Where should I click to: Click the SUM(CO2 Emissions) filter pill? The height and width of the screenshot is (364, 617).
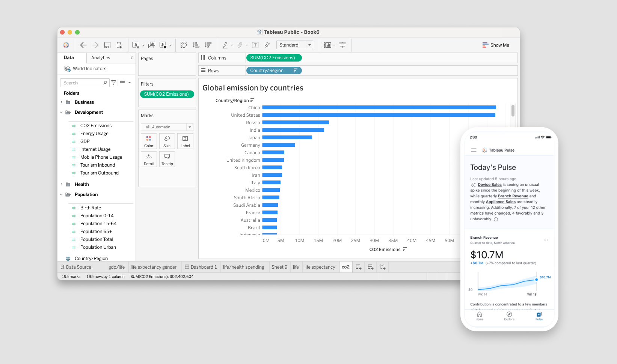(x=167, y=94)
